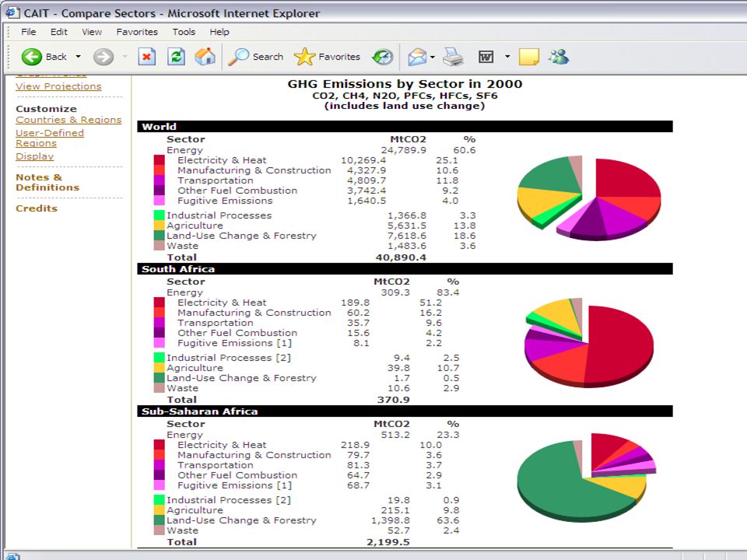Screen dimensions: 747x560
Task: Click the World Transportation magenta swatch
Action: click(159, 180)
